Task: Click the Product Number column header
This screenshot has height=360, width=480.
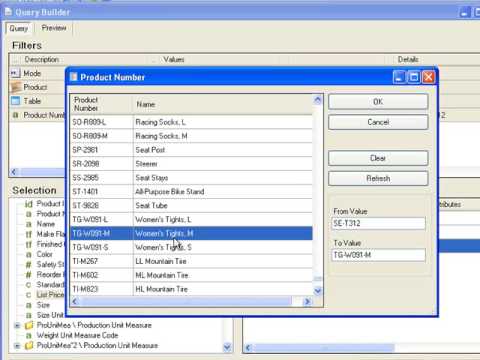Action: click(x=102, y=104)
